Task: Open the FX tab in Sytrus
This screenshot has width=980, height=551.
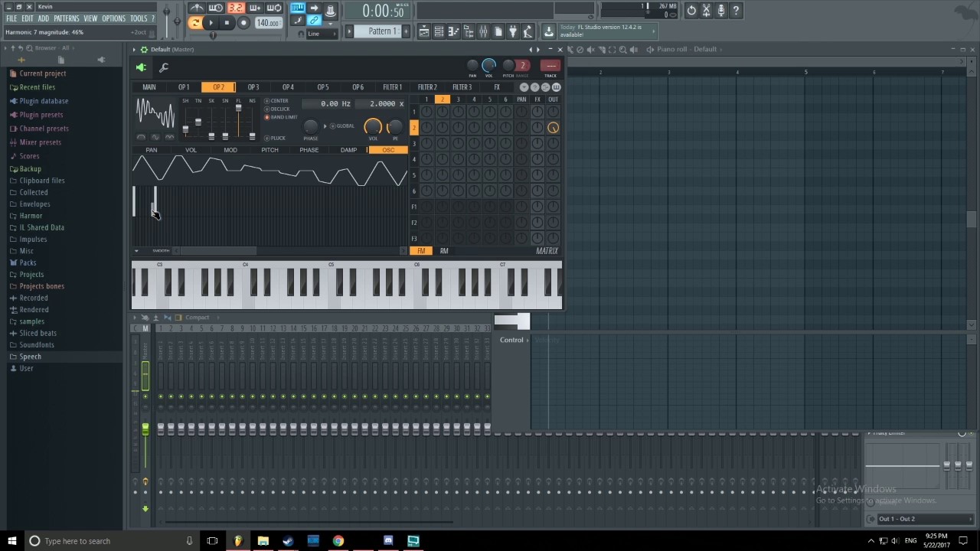Action: pos(497,87)
